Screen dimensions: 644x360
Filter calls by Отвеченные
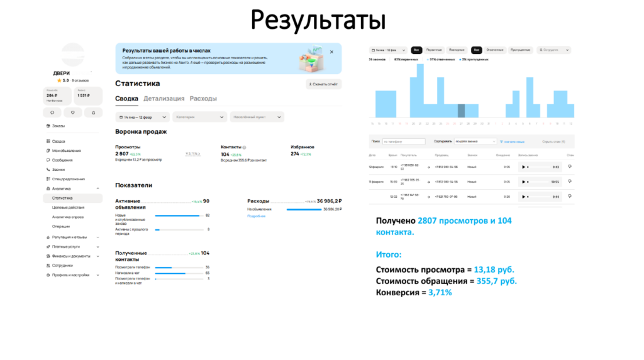coord(495,50)
